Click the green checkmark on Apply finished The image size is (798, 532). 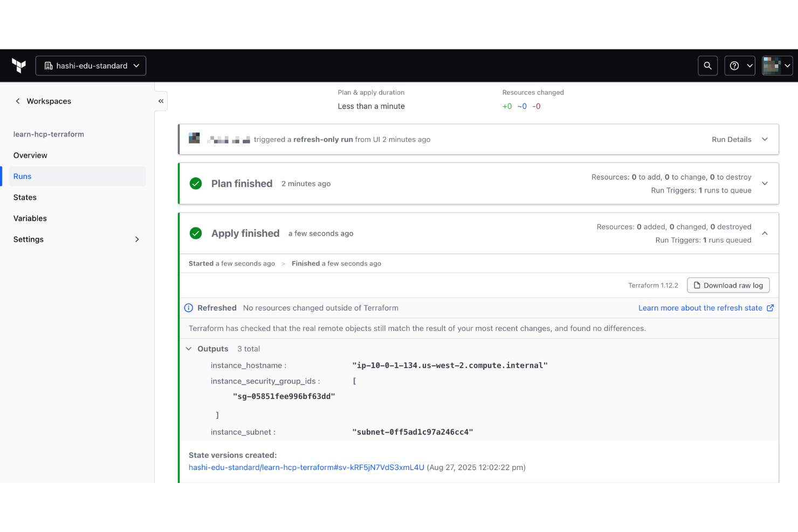click(x=195, y=233)
